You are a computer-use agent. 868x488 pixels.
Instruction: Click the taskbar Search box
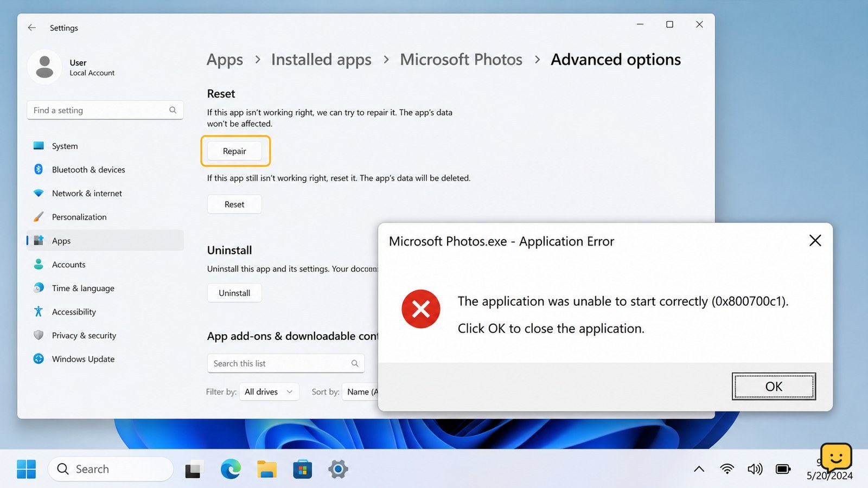[111, 469]
